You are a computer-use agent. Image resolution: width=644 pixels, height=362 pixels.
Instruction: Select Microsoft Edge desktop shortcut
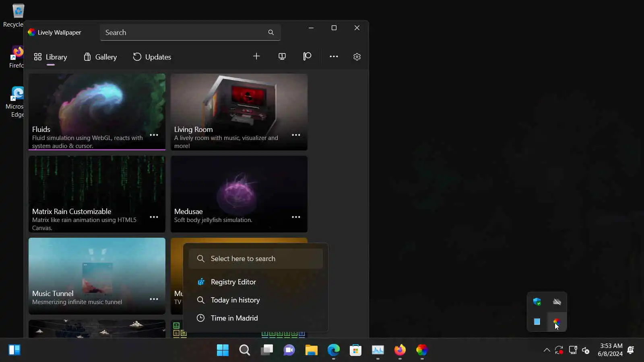click(x=15, y=102)
